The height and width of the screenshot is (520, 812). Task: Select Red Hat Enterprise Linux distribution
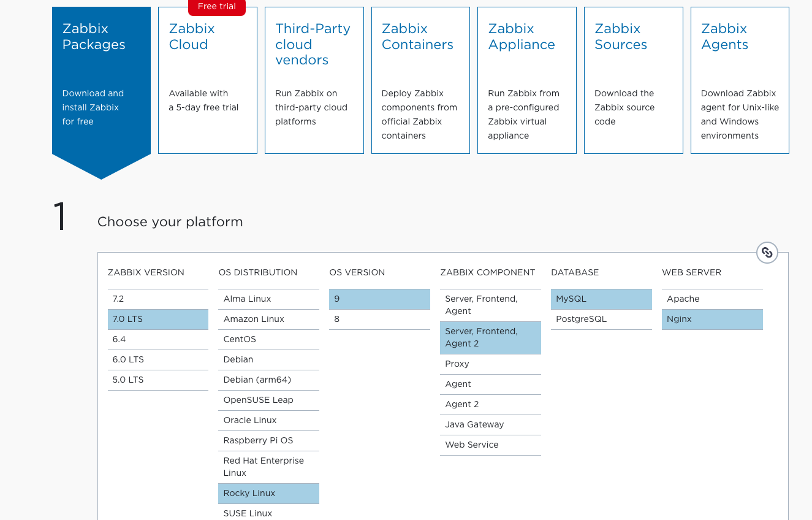pyautogui.click(x=268, y=467)
